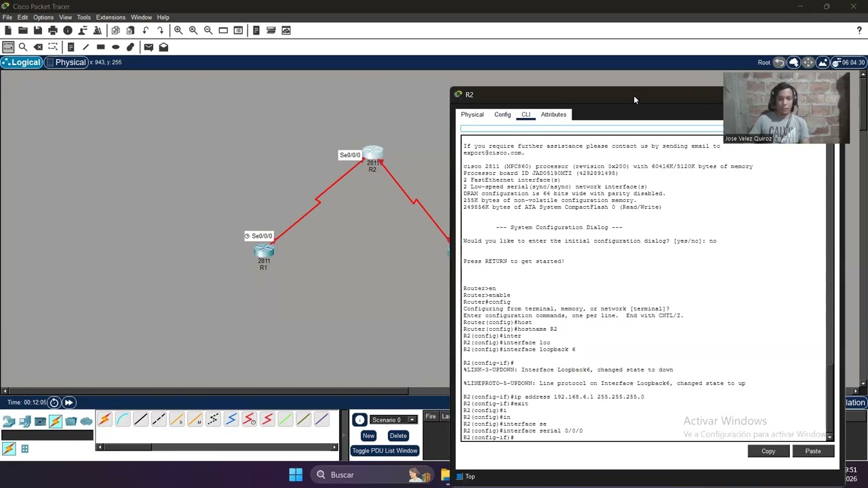The image size is (868, 488).
Task: Open the File menu
Action: (x=7, y=17)
